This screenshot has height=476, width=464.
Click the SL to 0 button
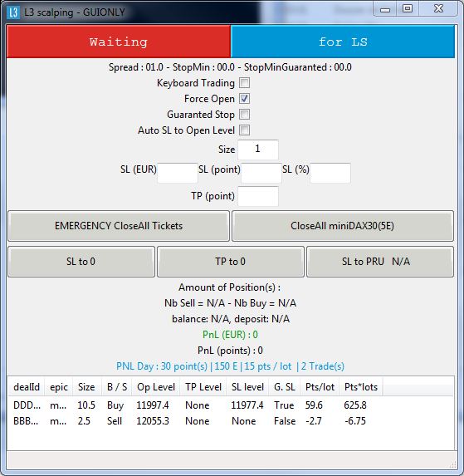pos(81,262)
